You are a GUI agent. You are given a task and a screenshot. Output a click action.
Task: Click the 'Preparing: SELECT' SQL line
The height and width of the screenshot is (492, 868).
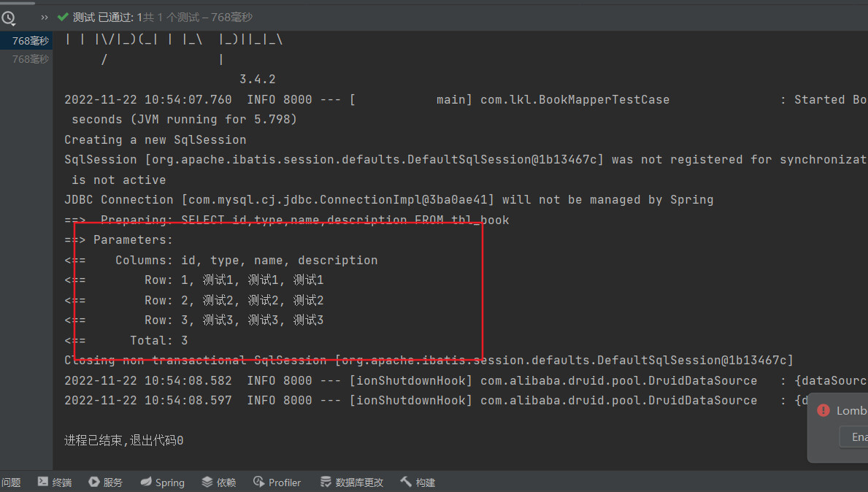(x=286, y=220)
